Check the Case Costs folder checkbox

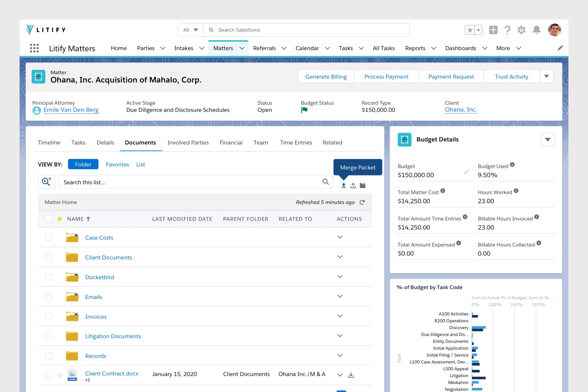click(48, 237)
